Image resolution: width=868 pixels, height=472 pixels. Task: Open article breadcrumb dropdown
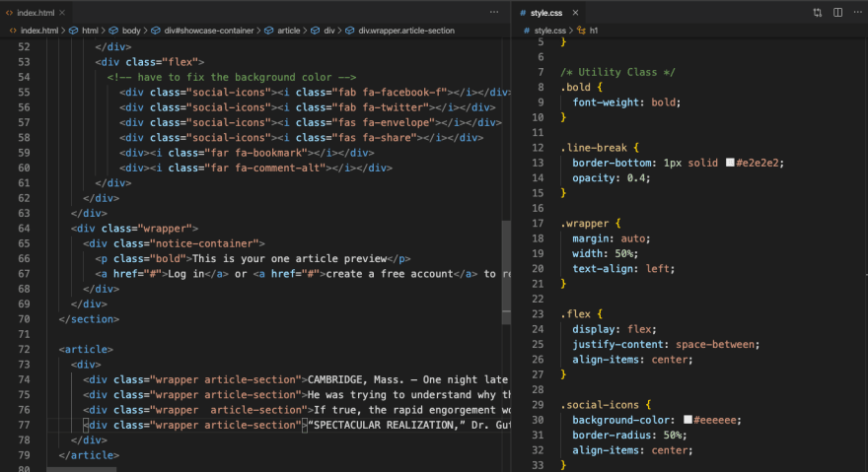288,31
